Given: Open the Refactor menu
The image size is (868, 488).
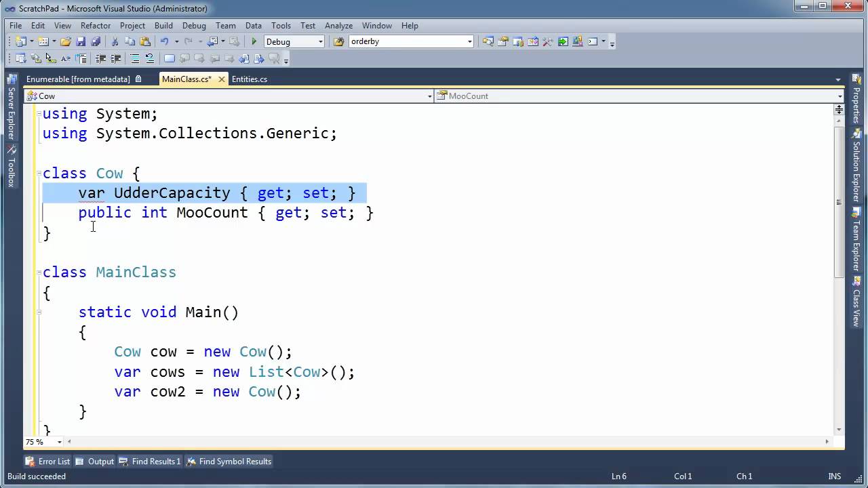Looking at the screenshot, I should pos(96,26).
